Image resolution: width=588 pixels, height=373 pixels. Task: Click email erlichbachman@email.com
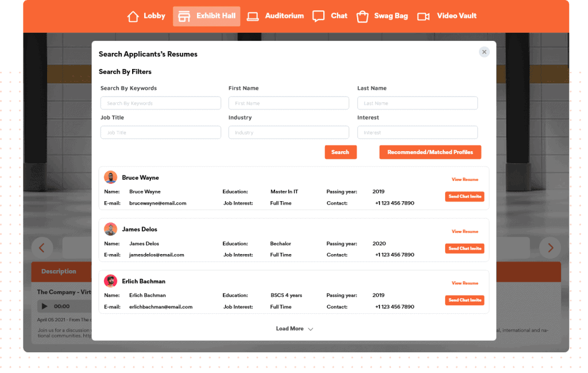click(161, 306)
